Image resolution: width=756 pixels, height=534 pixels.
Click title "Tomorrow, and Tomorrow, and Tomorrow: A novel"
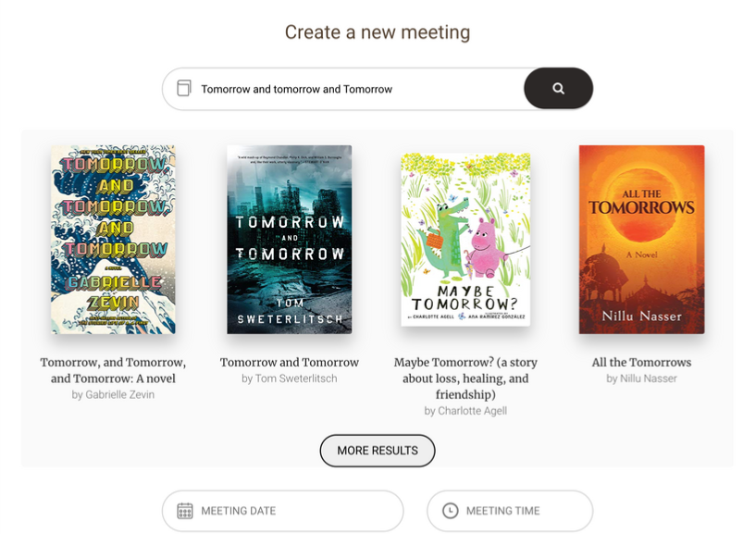click(x=113, y=370)
